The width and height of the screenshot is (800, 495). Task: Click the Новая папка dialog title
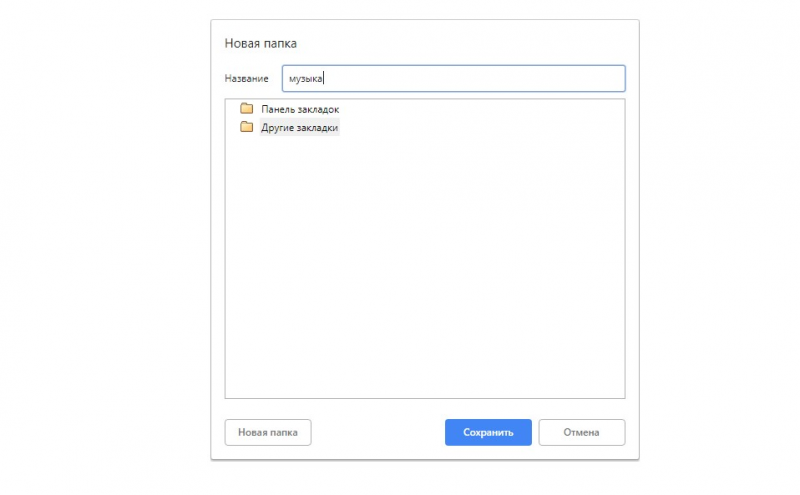[261, 43]
